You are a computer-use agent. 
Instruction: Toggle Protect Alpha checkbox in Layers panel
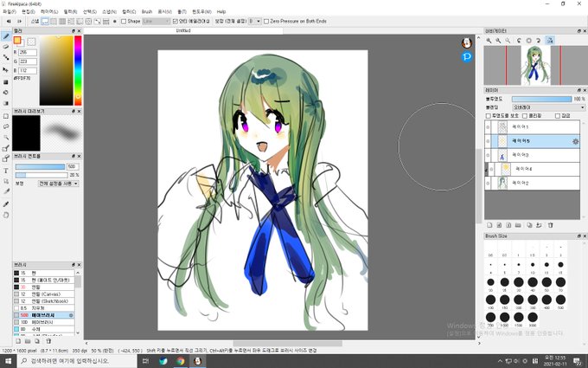489,116
